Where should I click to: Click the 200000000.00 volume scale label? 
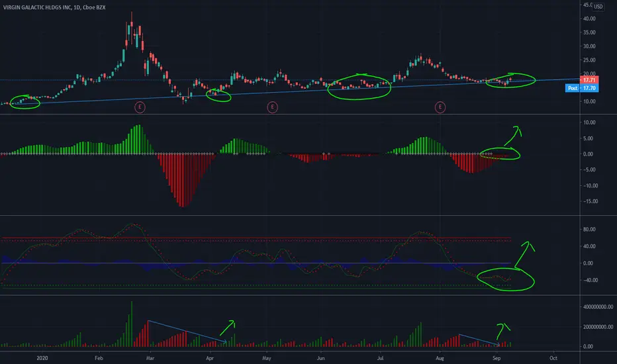(598, 327)
